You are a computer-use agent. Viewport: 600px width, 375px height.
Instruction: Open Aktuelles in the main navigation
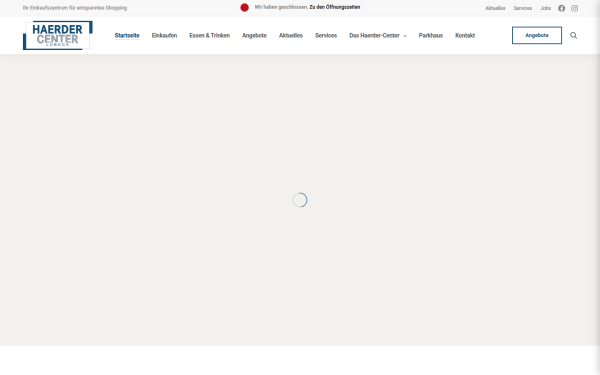291,35
